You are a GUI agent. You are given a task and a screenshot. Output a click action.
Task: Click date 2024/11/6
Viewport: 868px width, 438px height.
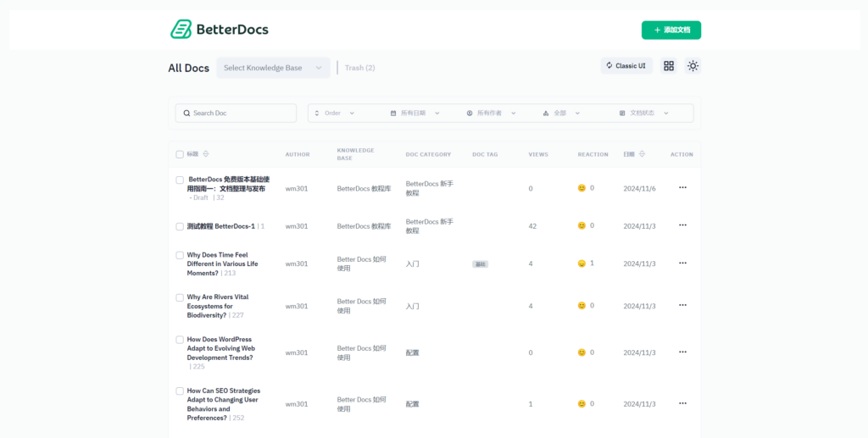tap(639, 189)
